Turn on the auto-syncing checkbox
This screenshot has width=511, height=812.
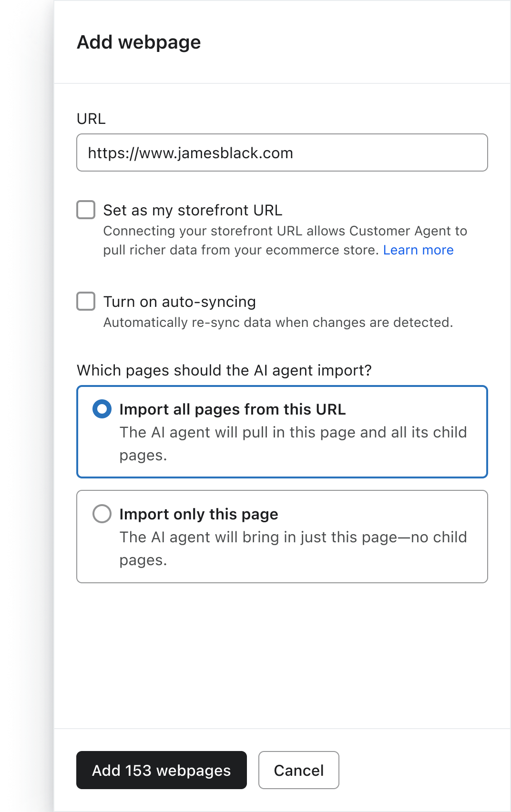86,301
